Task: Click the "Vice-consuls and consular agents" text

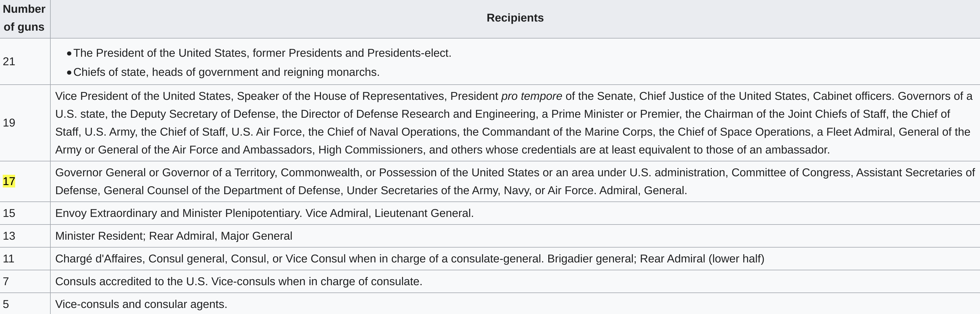Action: coord(141,304)
